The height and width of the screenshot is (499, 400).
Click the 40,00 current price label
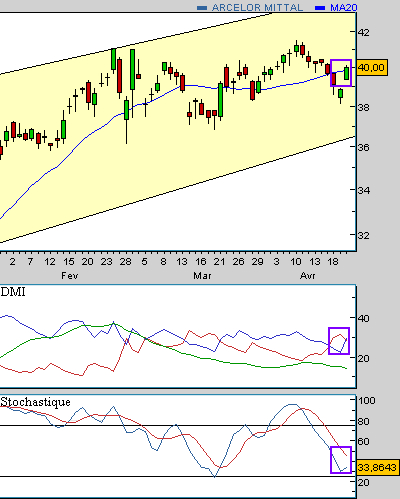(x=372, y=68)
